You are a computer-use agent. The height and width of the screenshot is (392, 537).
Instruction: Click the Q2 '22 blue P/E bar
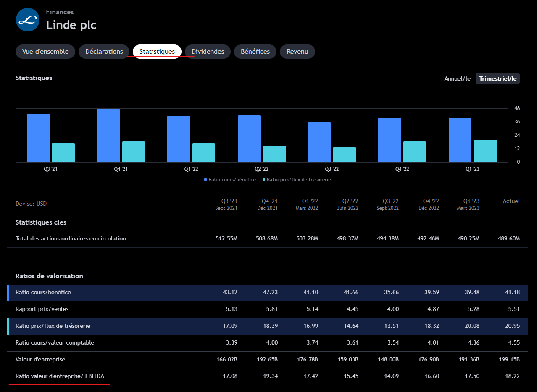(249, 139)
